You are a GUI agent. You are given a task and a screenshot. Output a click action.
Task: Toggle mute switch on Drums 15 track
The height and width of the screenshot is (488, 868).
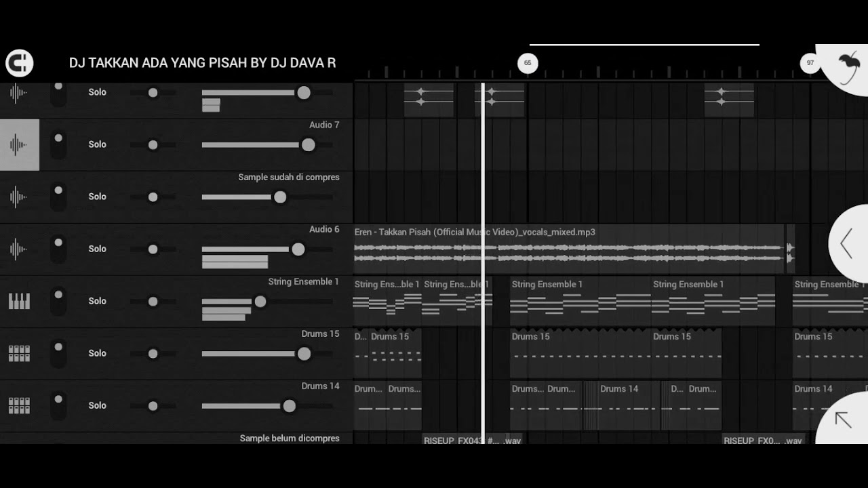click(x=58, y=353)
